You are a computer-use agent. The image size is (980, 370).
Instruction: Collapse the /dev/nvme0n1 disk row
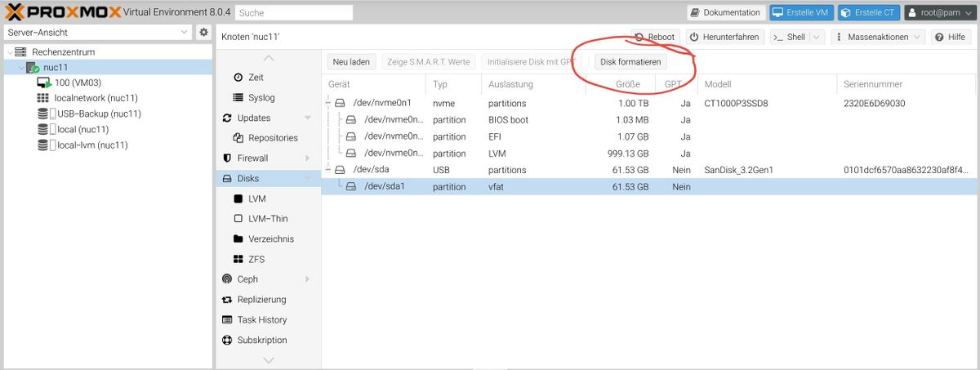[x=330, y=104]
